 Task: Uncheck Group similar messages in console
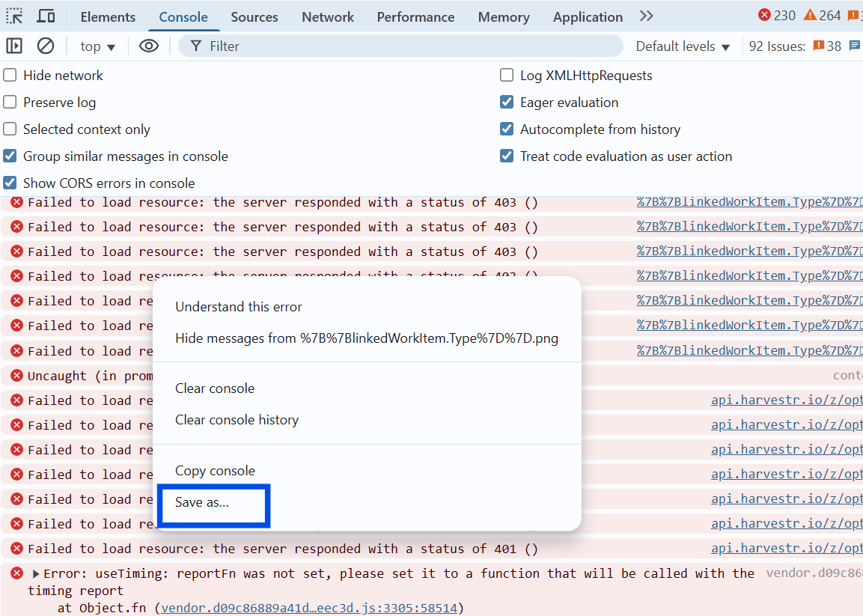10,156
